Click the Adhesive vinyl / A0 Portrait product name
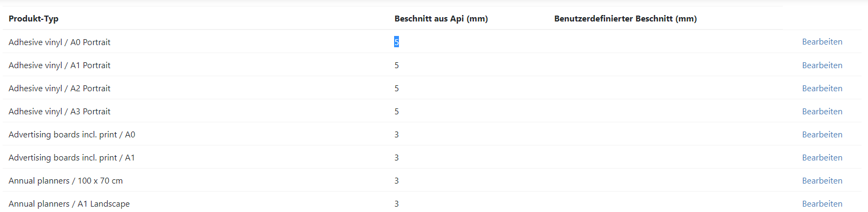Image resolution: width=868 pixels, height=212 pixels. (x=59, y=42)
